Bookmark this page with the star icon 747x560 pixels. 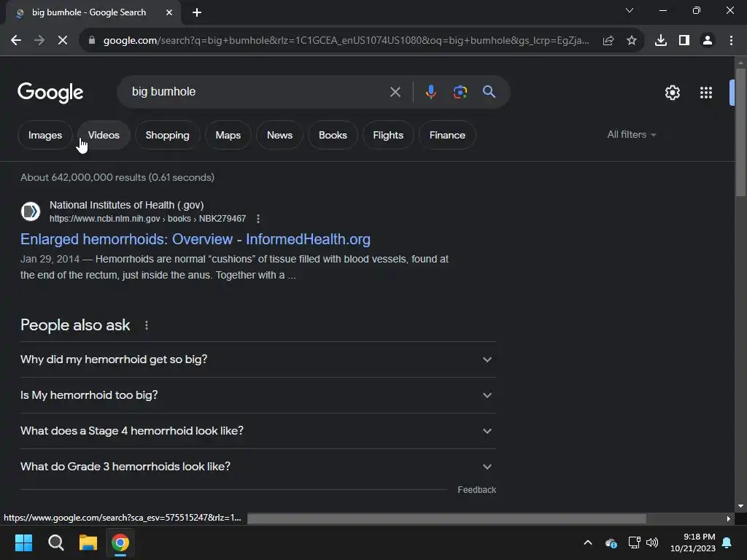tap(631, 41)
